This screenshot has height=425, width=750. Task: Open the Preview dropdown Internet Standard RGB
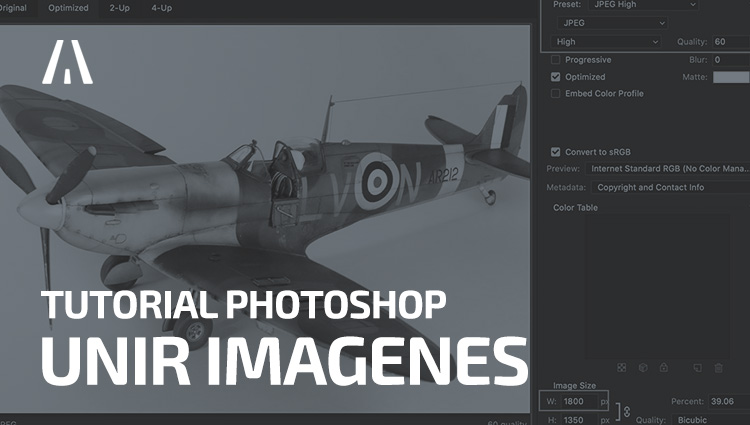(669, 169)
